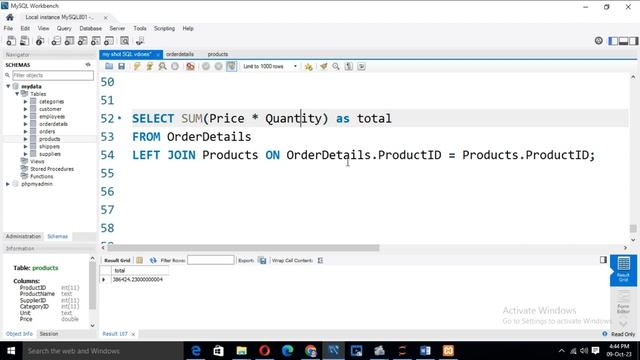Open SQL script file from main toolbar
Viewport: 640px width, 360px height.
pos(24,41)
